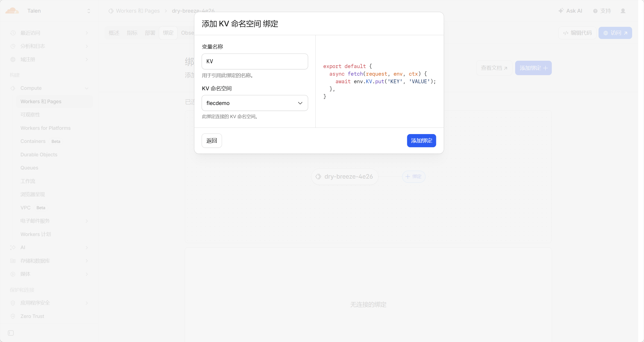Screen dimensions: 644x342
Task: Open Durable Objects in sidebar
Action: 39,155
